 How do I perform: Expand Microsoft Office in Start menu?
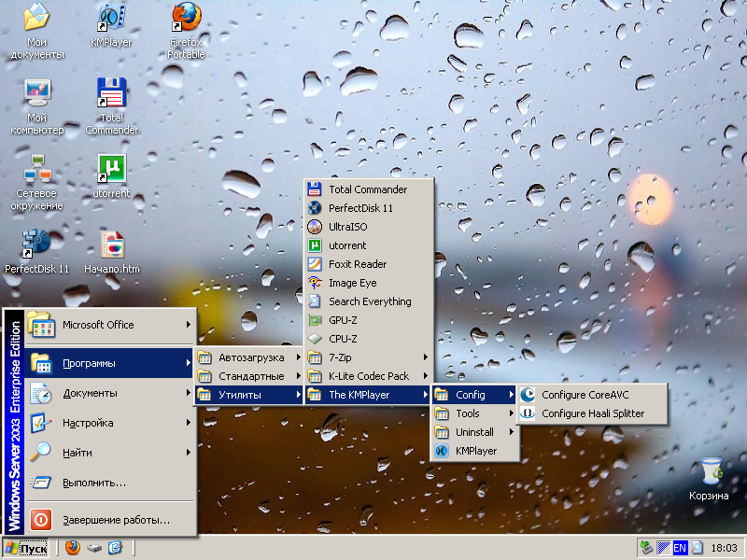pyautogui.click(x=109, y=325)
